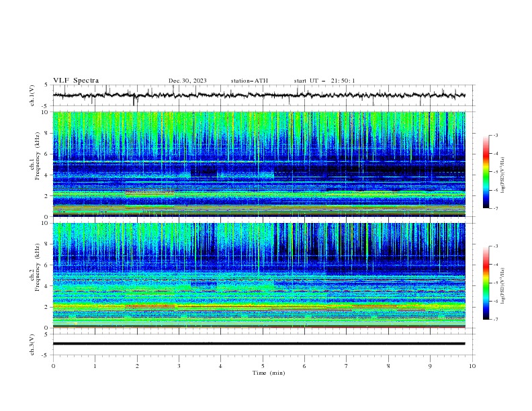Screen dimensions: 532x411
Task: Click the ch.1 spectrogram color scale bar
Action: 486,172
